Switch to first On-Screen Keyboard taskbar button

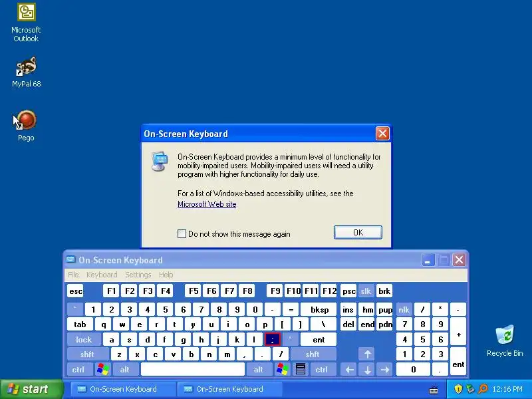point(123,389)
